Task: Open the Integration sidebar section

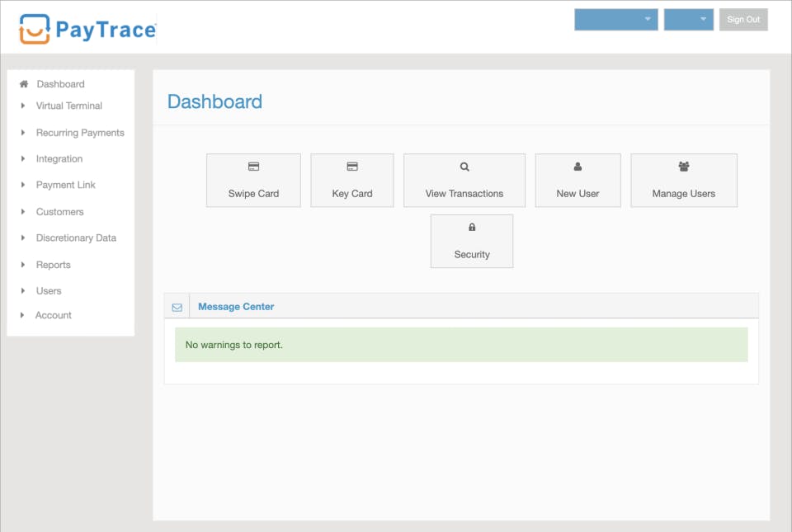Action: (59, 159)
